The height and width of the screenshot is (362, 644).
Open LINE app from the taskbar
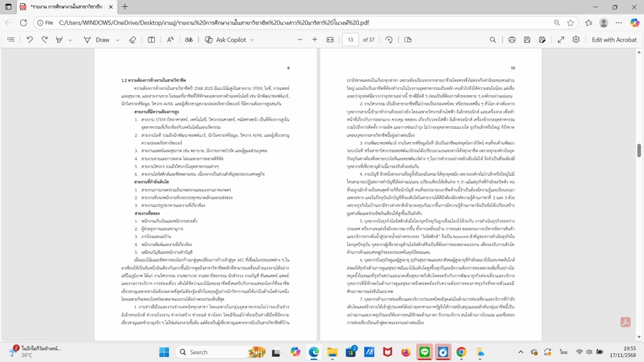424,351
